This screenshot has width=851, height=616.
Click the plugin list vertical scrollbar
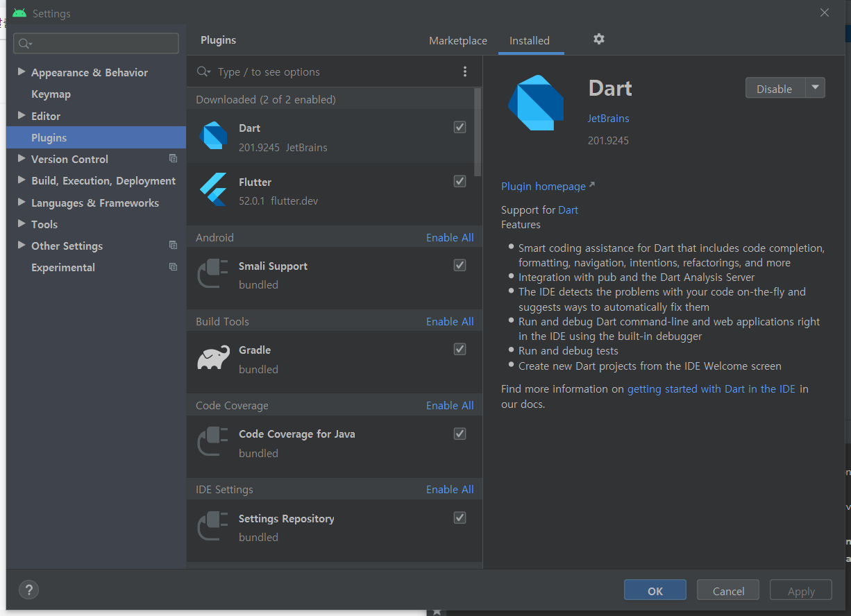point(478,132)
